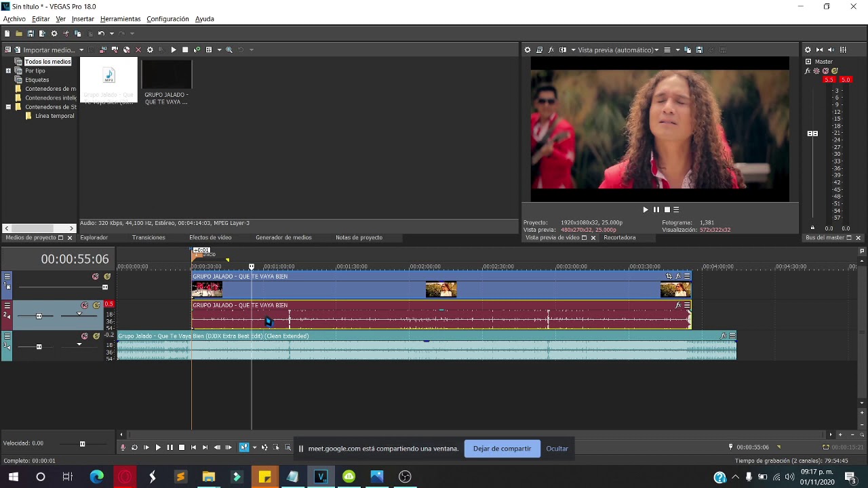Open the Importar medios dropdown arrow
This screenshot has width=868, height=488.
click(81, 49)
